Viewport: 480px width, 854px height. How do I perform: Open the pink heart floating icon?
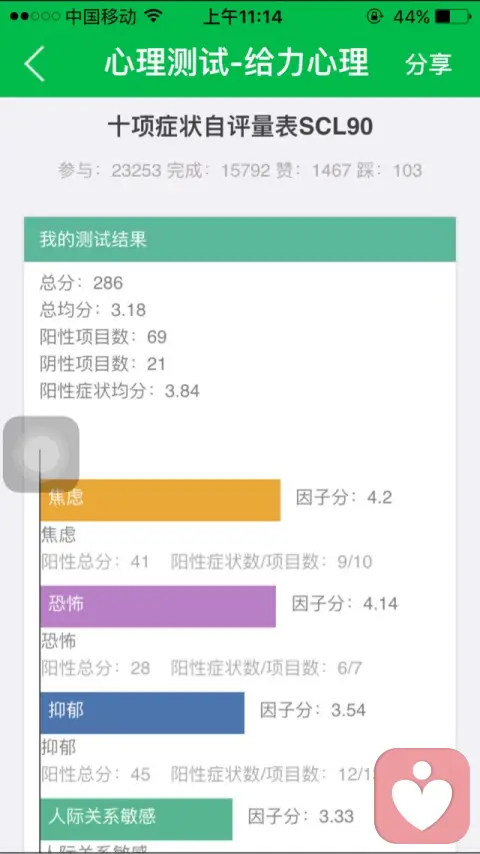[422, 796]
